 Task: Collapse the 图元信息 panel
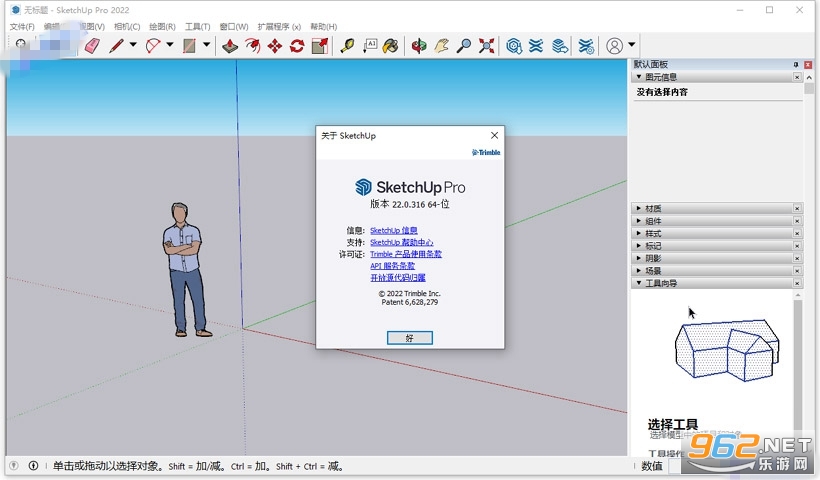click(639, 77)
